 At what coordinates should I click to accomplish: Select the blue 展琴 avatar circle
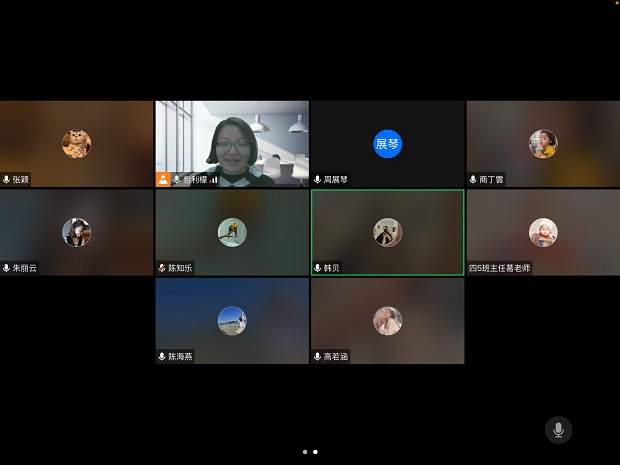pyautogui.click(x=387, y=144)
